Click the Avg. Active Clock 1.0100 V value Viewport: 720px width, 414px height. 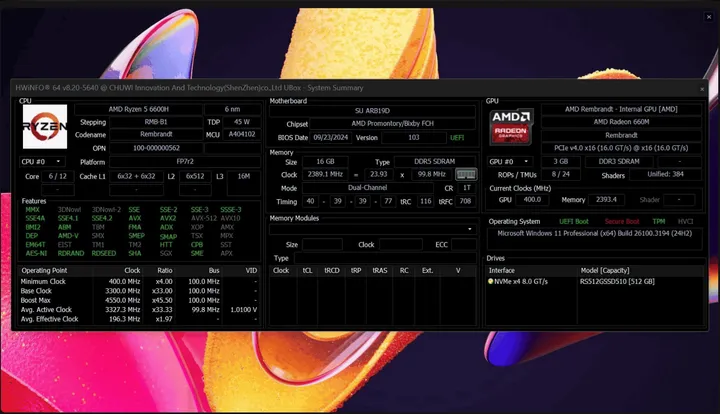[x=243, y=310]
